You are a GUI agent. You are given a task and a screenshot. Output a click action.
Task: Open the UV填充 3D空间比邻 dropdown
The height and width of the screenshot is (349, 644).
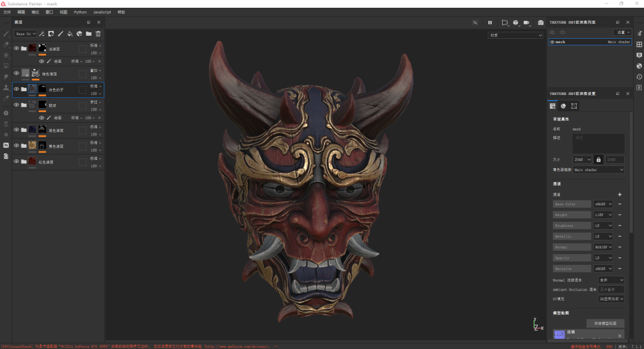(x=611, y=299)
